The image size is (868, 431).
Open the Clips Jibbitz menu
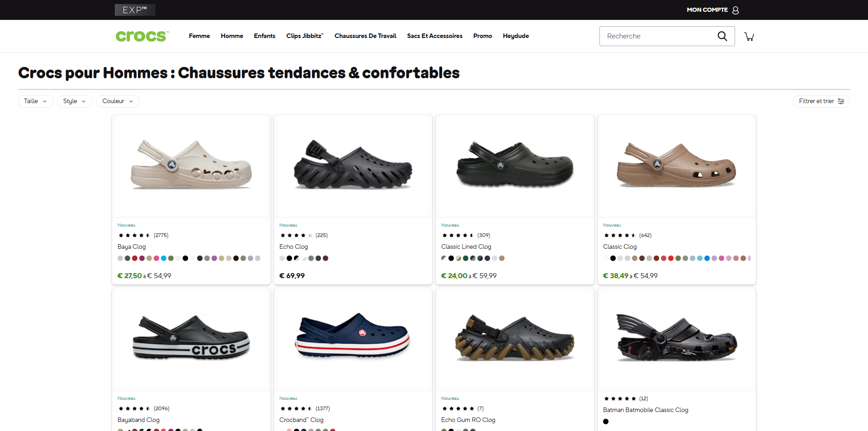[305, 36]
